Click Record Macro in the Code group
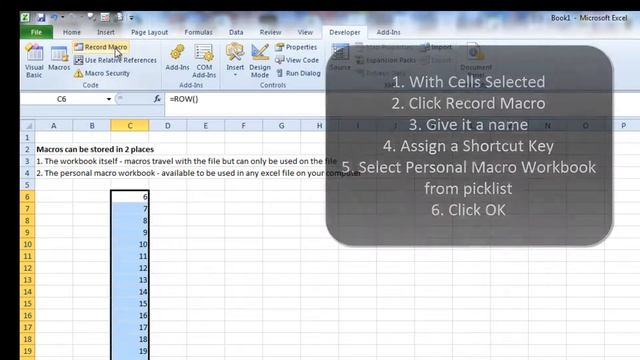The height and width of the screenshot is (360, 640). pyautogui.click(x=101, y=47)
